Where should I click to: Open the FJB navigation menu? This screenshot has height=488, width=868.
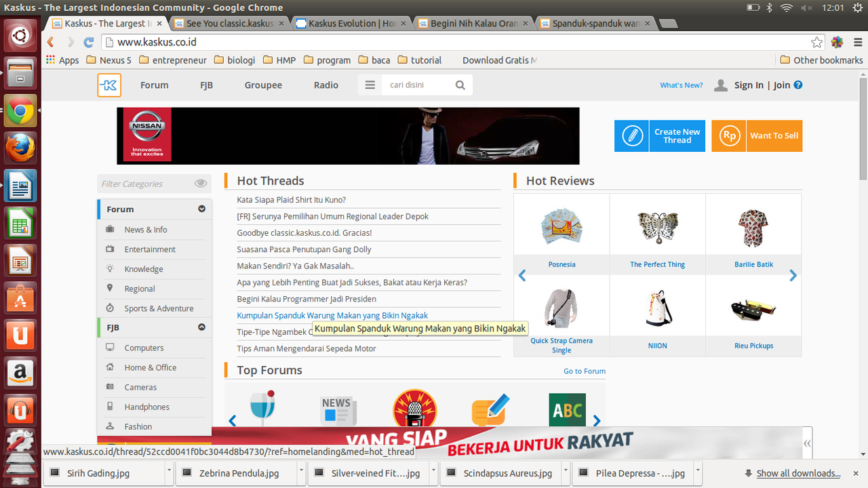click(x=206, y=85)
